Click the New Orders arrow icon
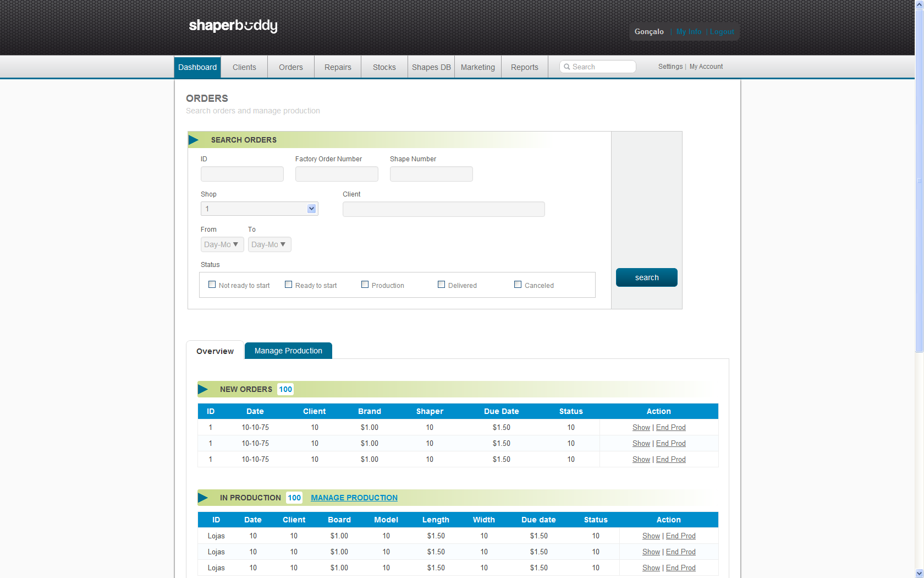This screenshot has width=924, height=578. 203,389
